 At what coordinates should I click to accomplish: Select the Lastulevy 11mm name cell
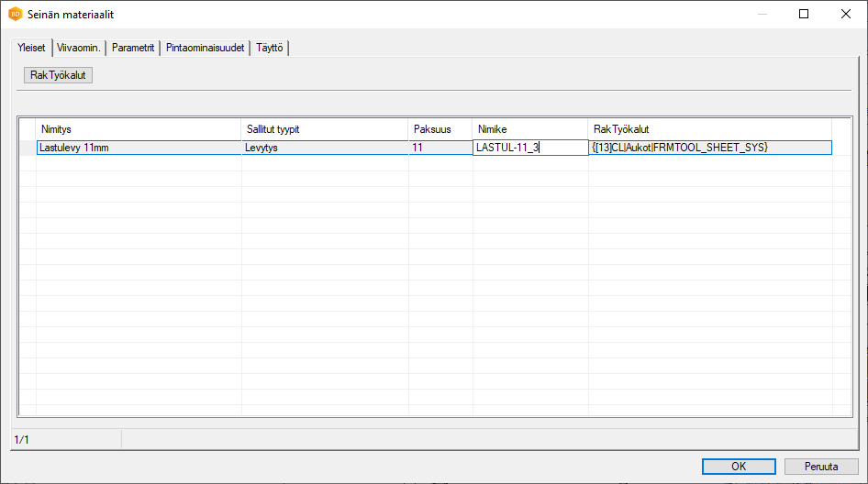coord(138,147)
